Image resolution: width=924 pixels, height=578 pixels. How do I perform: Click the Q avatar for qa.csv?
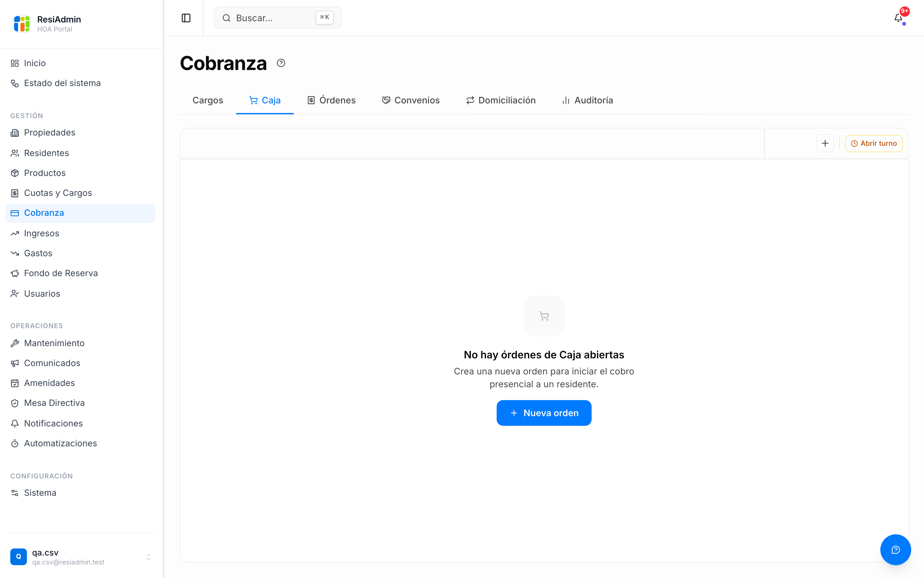[18, 556]
